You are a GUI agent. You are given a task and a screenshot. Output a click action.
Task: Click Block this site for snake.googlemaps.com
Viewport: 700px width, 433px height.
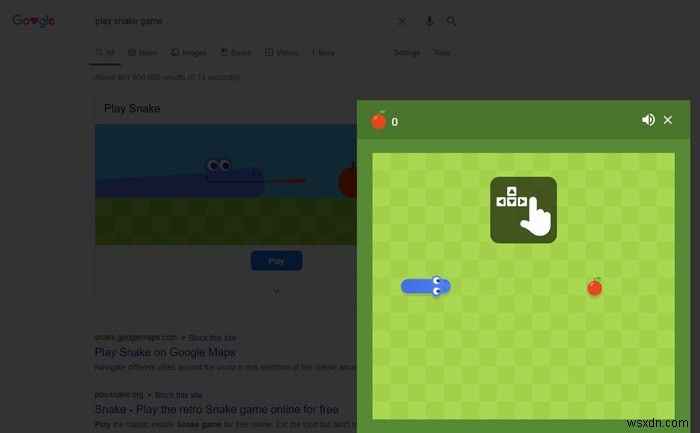[212, 338]
